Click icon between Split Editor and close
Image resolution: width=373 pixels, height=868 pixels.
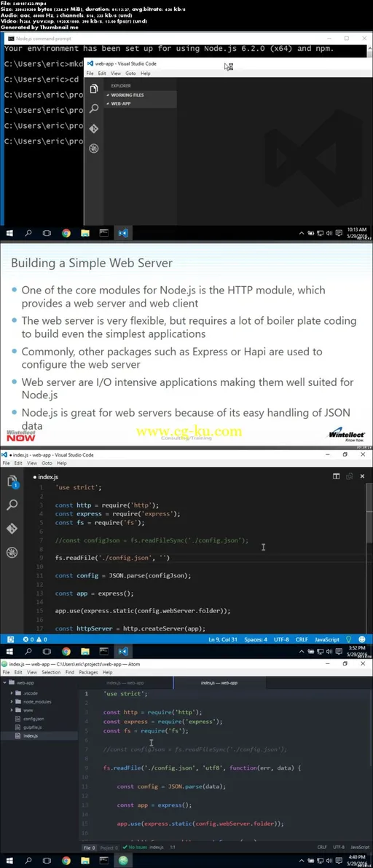(x=349, y=476)
